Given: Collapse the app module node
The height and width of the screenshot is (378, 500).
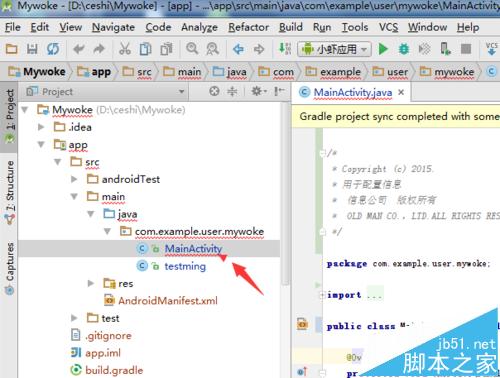Looking at the screenshot, I should [x=41, y=144].
